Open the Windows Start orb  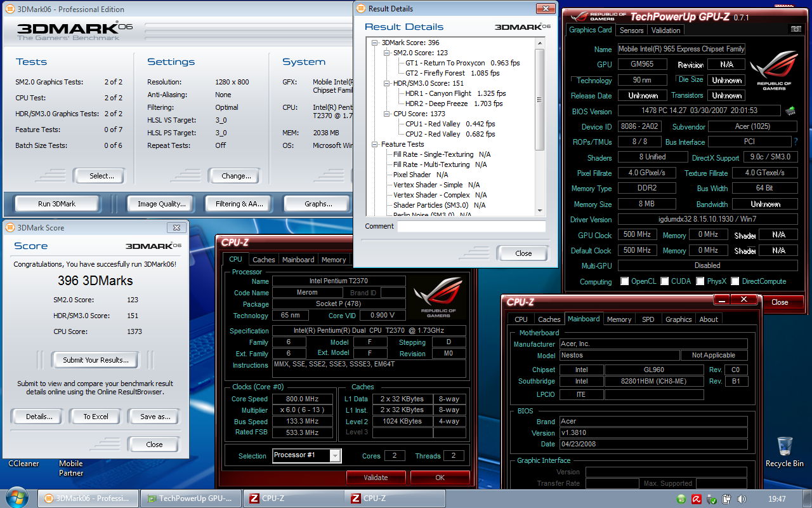click(x=16, y=498)
